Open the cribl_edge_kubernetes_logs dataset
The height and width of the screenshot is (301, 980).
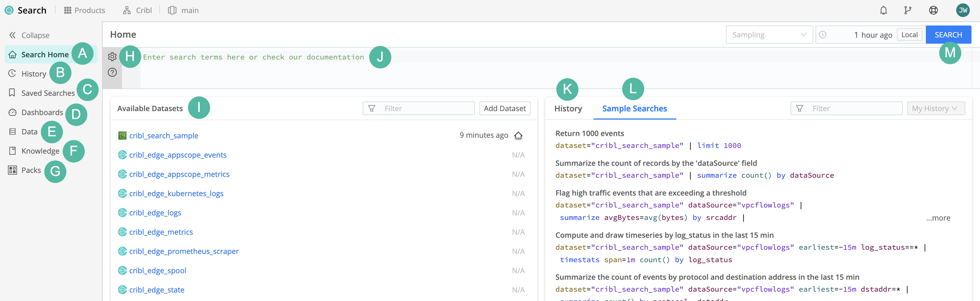pos(176,193)
